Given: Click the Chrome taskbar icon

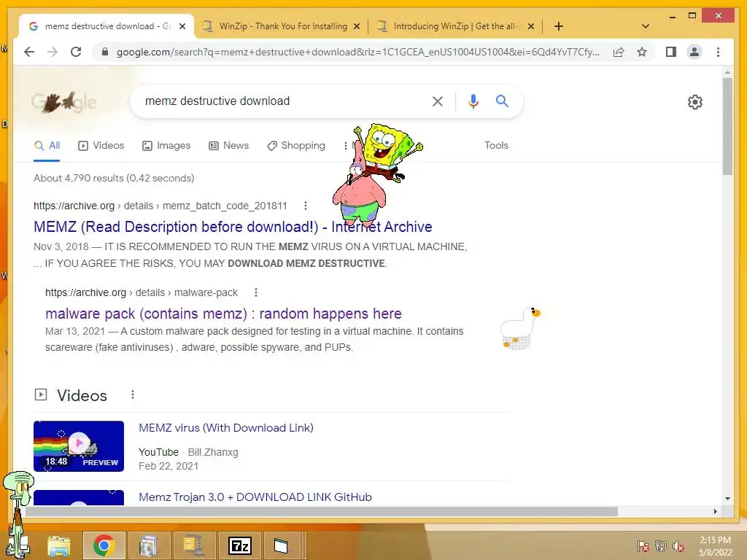Looking at the screenshot, I should 104,545.
